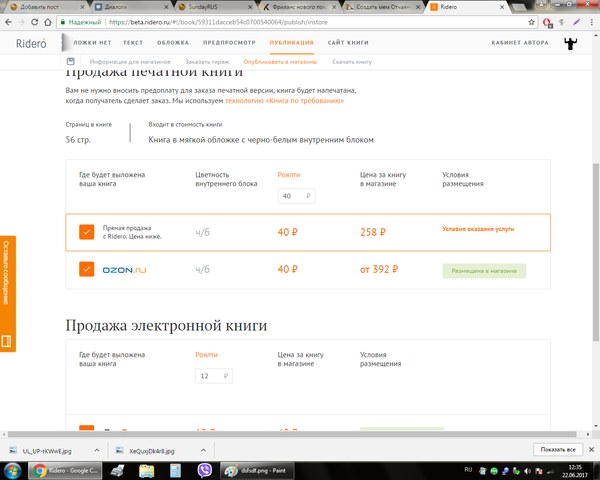
Task: Open Кабинет автора
Action: pyautogui.click(x=520, y=42)
